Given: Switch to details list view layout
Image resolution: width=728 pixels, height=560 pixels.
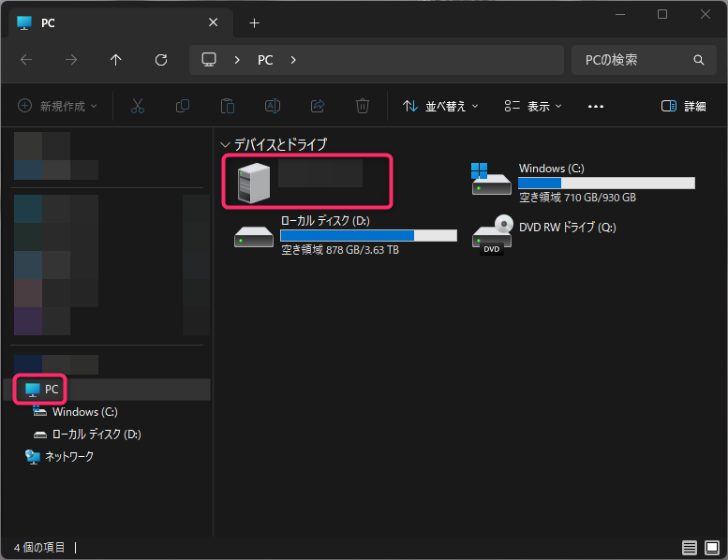Looking at the screenshot, I should pyautogui.click(x=689, y=547).
